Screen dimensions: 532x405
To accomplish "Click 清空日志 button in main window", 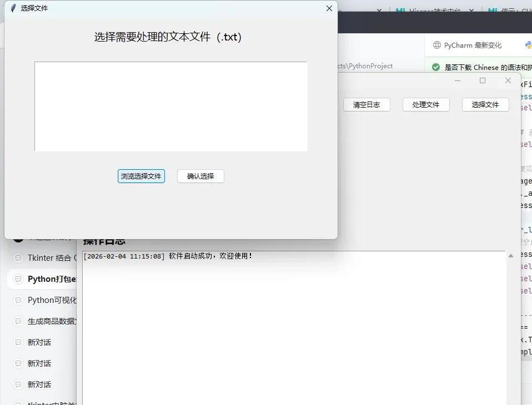I will point(367,105).
